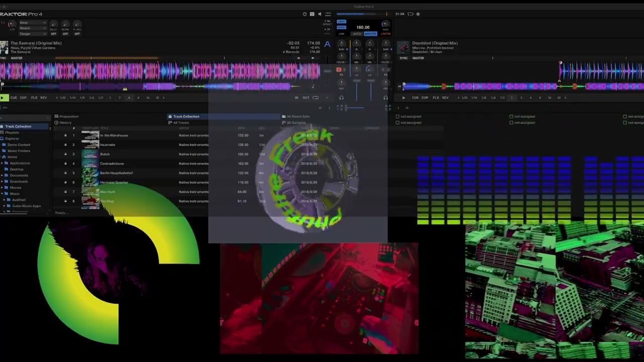The height and width of the screenshot is (362, 644).
Task: Play deck A with the green play button
Action: point(4,98)
